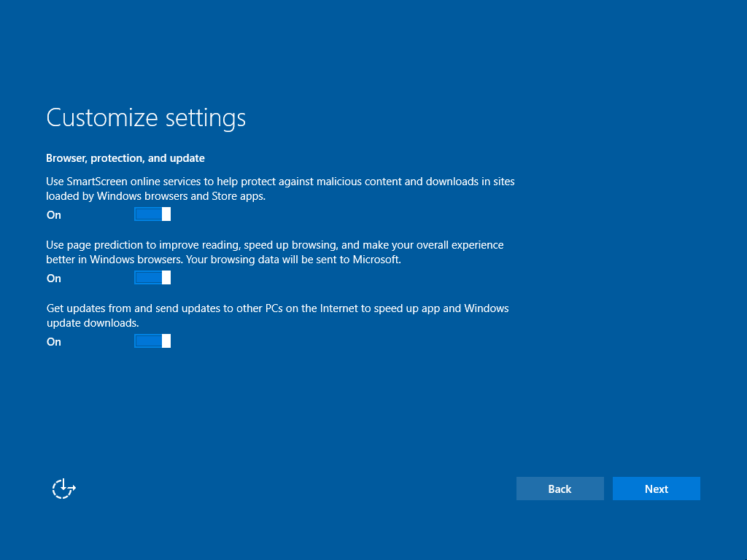Click 'Browser, protection, and update' section title
Image resolution: width=747 pixels, height=560 pixels.
pos(125,158)
